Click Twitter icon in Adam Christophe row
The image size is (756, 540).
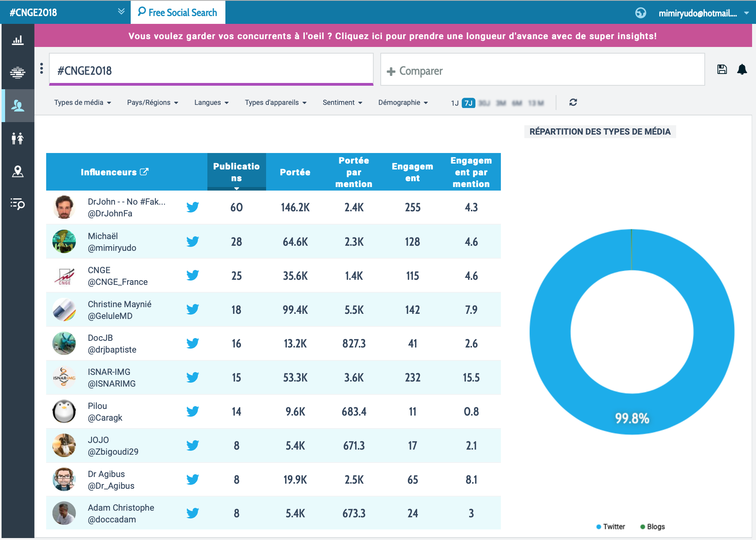pyautogui.click(x=193, y=513)
